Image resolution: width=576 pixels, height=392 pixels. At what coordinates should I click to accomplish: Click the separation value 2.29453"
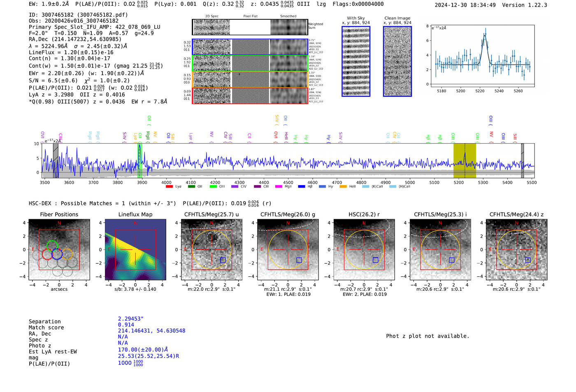coord(131,319)
